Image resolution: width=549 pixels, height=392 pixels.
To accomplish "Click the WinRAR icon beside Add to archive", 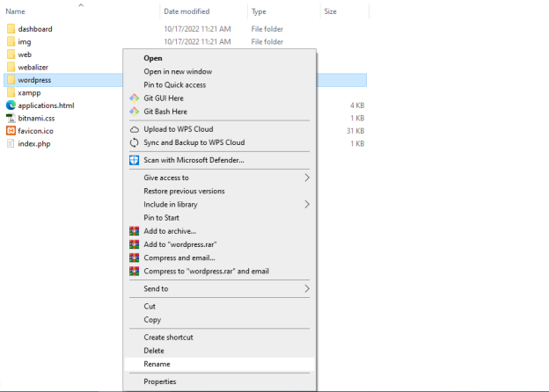I will (x=134, y=231).
